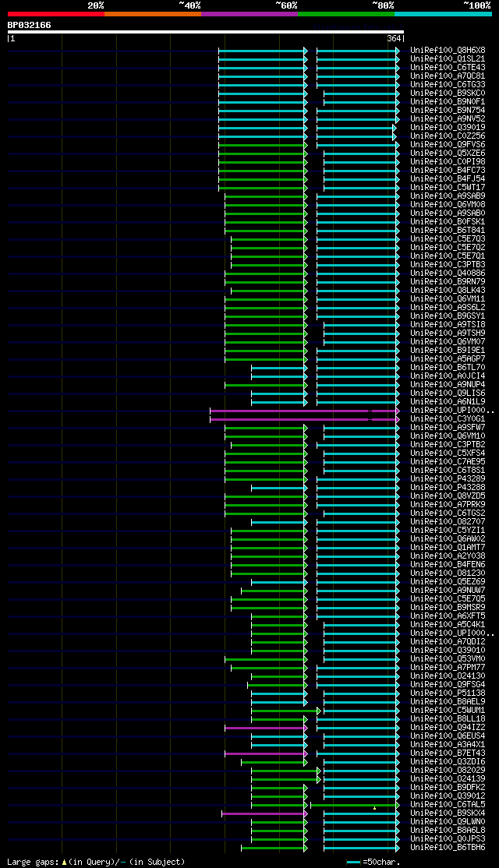Select the UniRef100_C6TAL5 label
Viewport: 499px width, 868px height.
[448, 806]
